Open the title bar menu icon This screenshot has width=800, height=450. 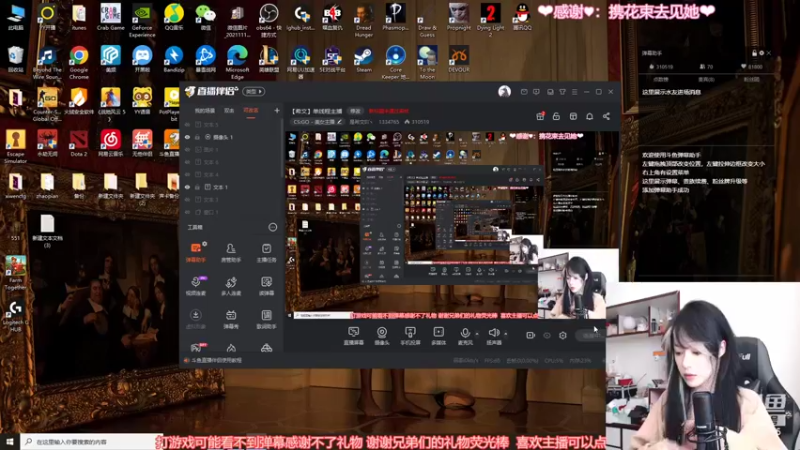(x=574, y=92)
